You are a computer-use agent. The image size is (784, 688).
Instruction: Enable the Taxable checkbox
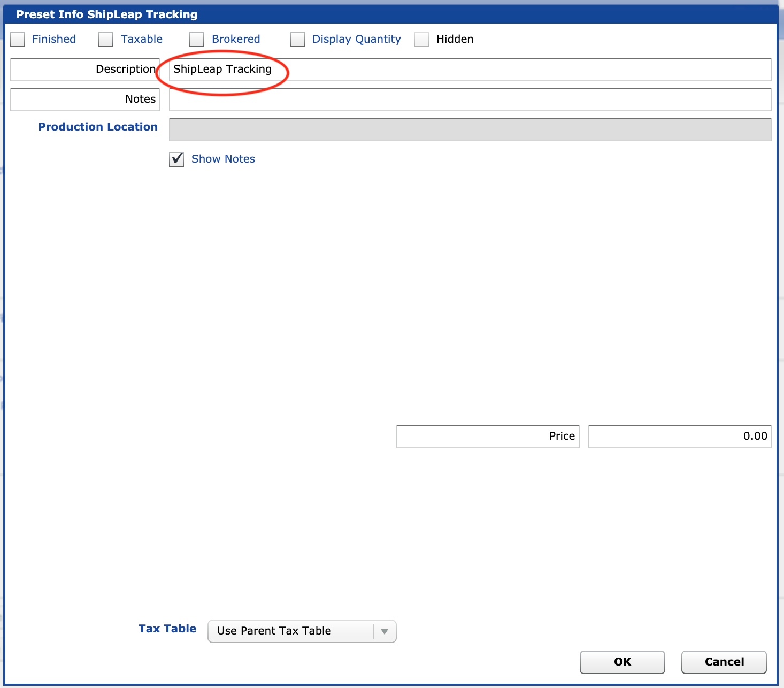pos(106,40)
